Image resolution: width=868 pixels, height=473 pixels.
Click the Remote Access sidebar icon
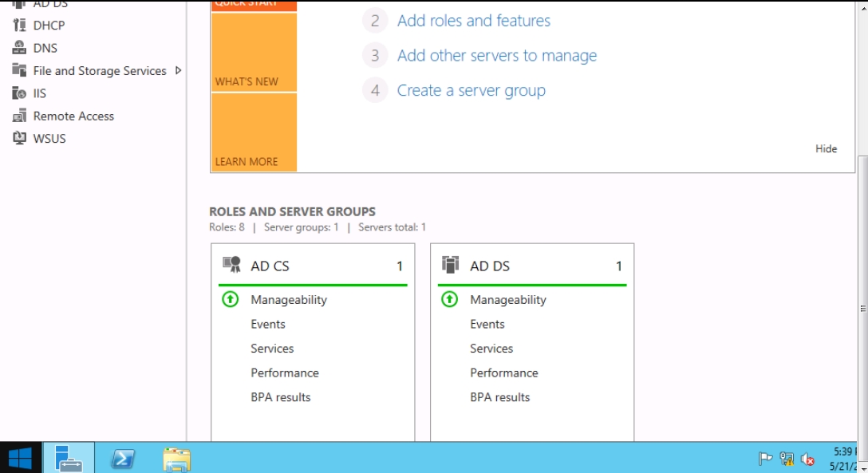[19, 116]
